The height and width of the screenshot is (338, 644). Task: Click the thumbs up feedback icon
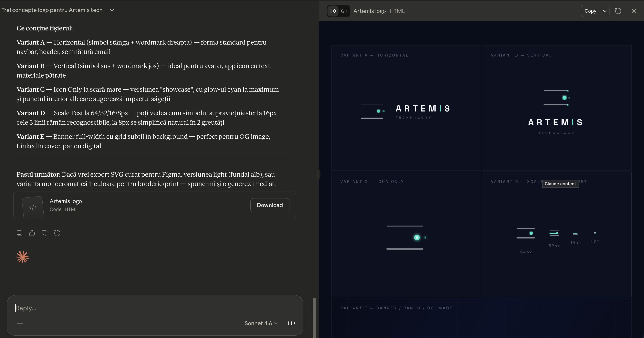point(32,233)
